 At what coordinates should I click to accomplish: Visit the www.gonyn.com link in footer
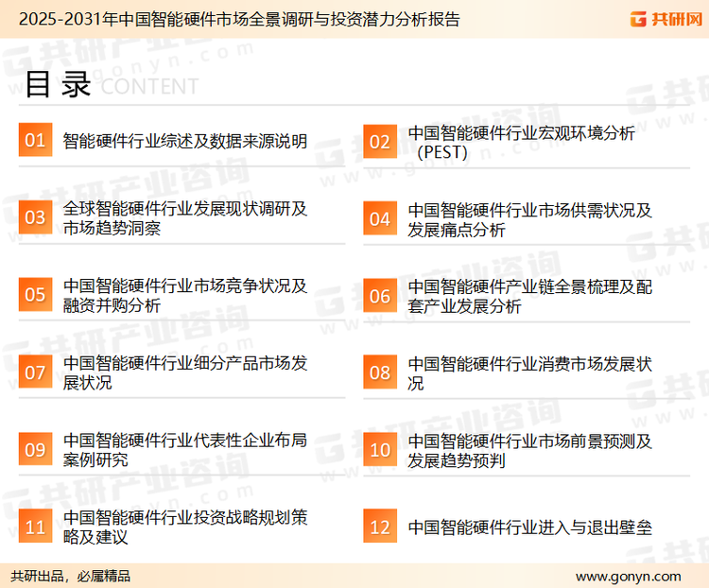click(x=628, y=577)
